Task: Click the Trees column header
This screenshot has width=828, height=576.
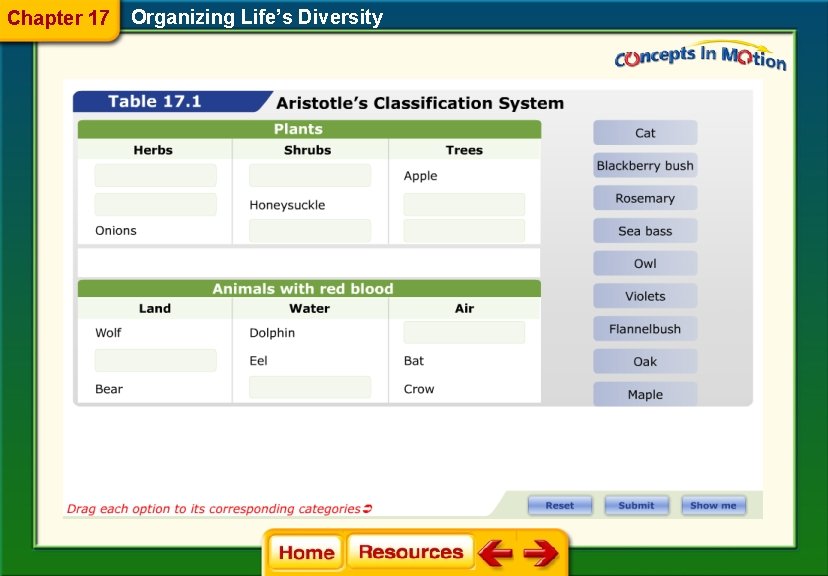Action: click(464, 150)
